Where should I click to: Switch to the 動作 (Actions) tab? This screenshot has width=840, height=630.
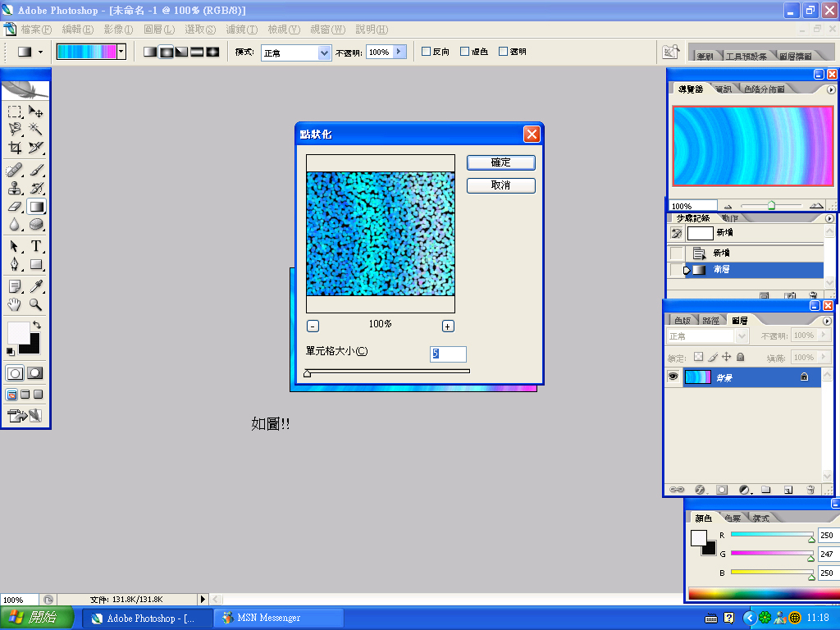tap(729, 218)
